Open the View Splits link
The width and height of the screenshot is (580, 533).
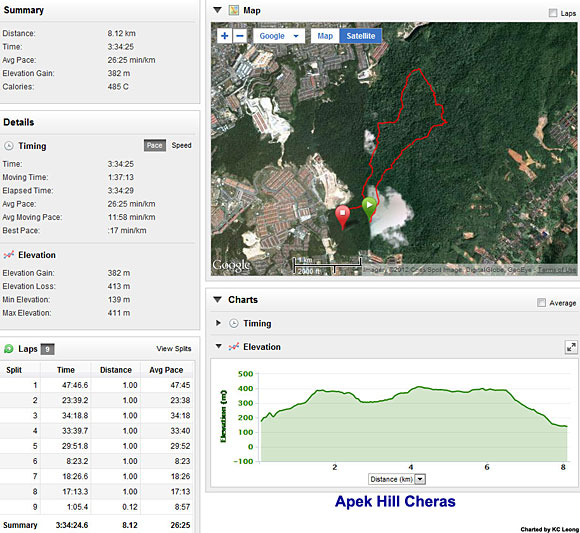(173, 349)
